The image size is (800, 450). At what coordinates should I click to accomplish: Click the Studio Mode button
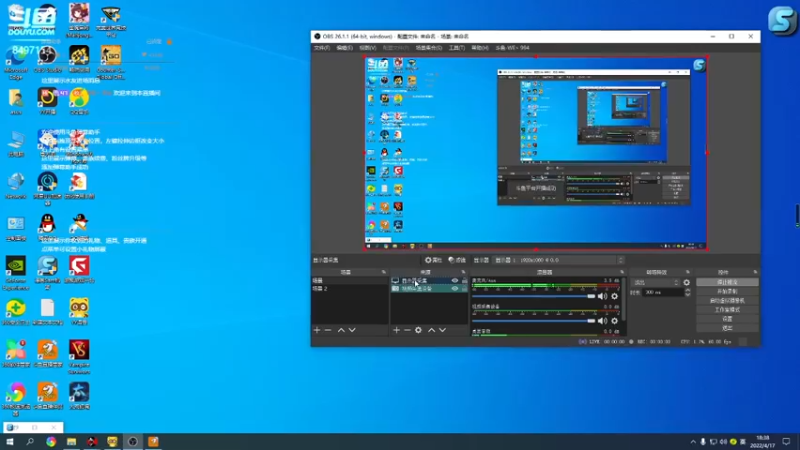pyautogui.click(x=727, y=310)
